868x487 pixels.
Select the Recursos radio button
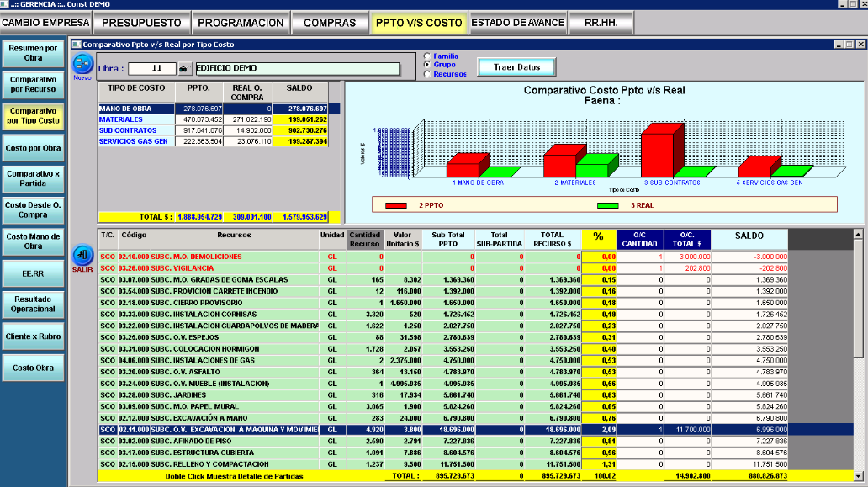pyautogui.click(x=427, y=74)
